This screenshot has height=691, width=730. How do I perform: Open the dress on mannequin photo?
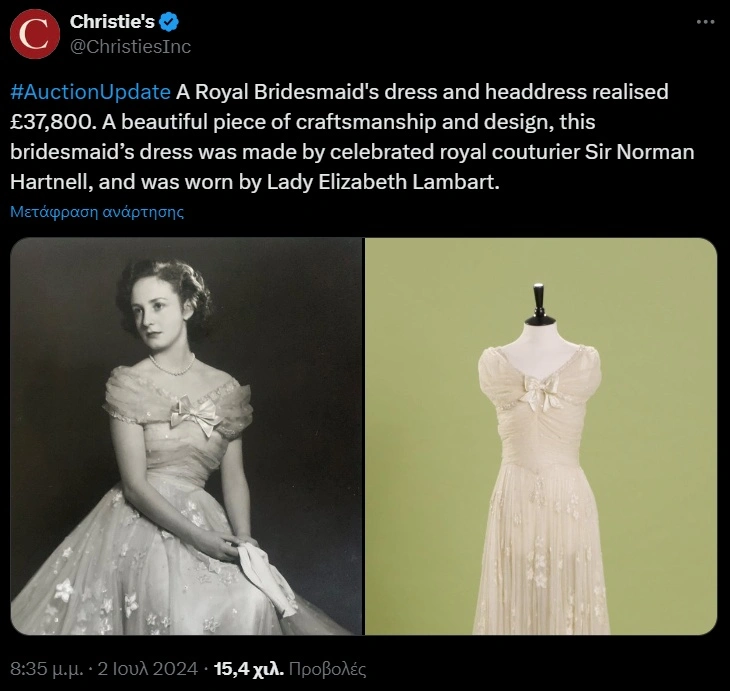(541, 436)
